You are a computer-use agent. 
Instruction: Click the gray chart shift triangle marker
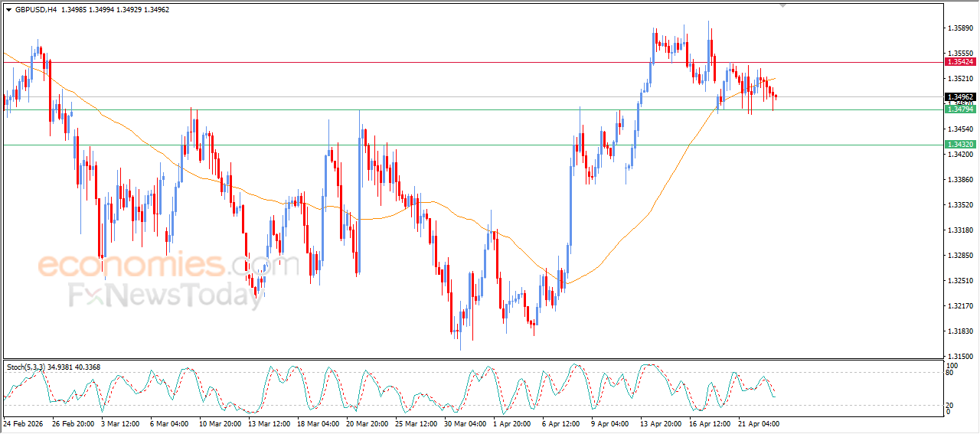coord(782,5)
